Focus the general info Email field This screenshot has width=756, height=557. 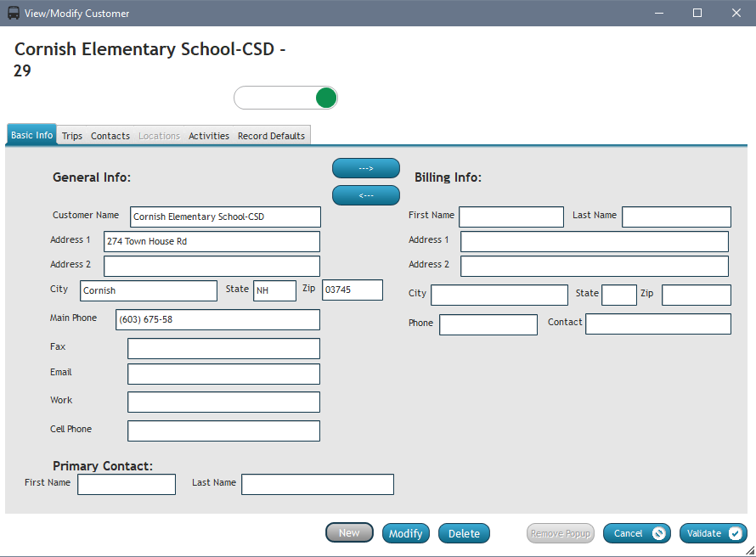click(223, 374)
